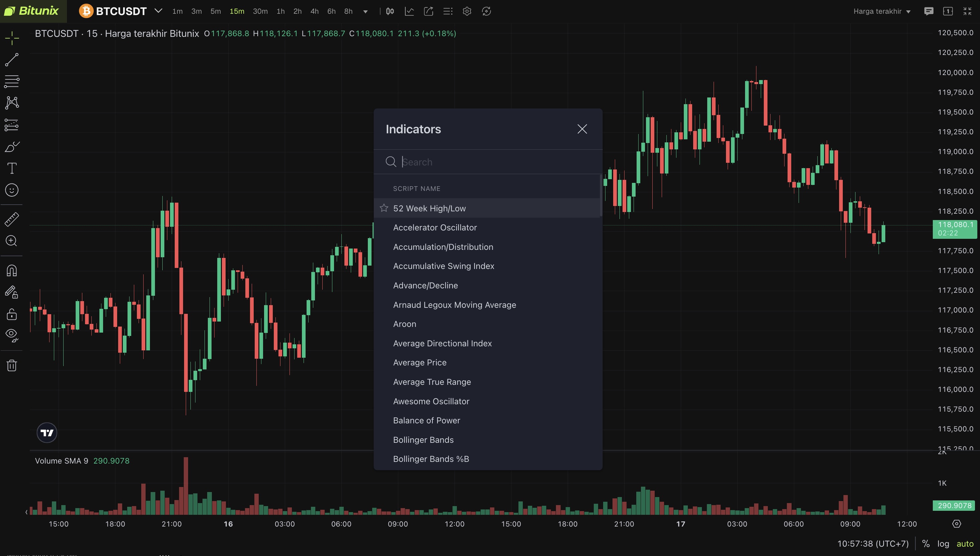
Task: Switch to 8h timeframe
Action: 348,11
